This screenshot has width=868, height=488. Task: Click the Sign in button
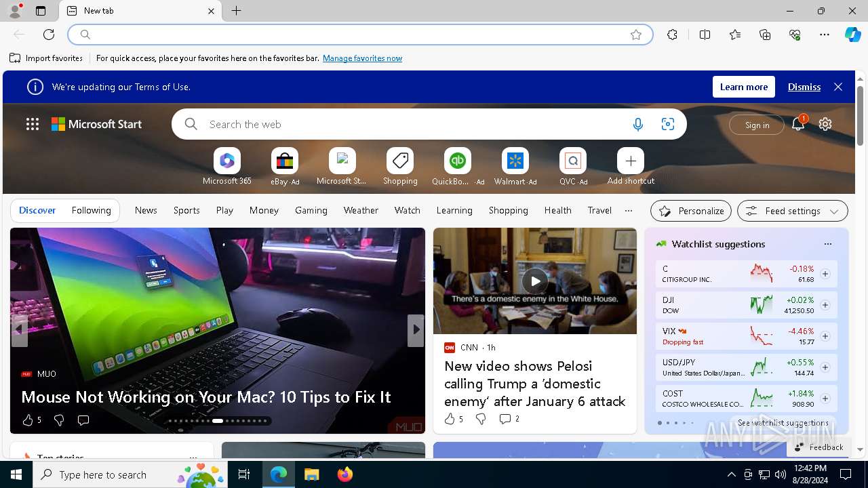[757, 125]
